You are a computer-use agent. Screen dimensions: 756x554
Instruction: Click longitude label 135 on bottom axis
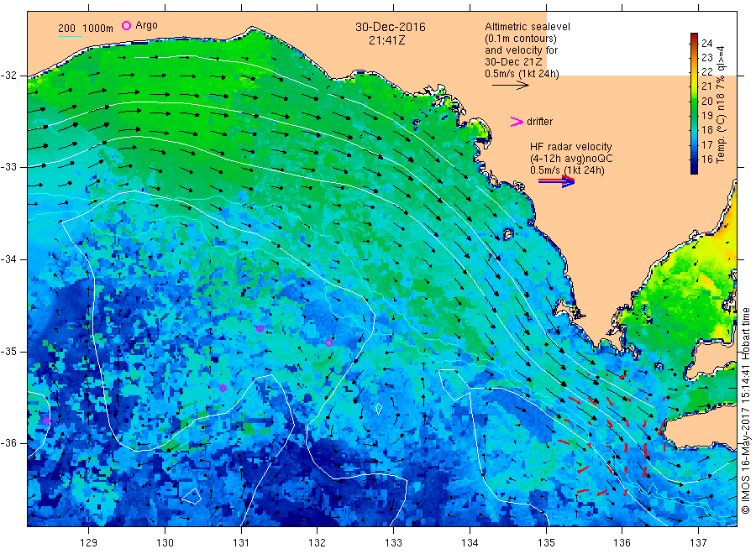click(546, 542)
